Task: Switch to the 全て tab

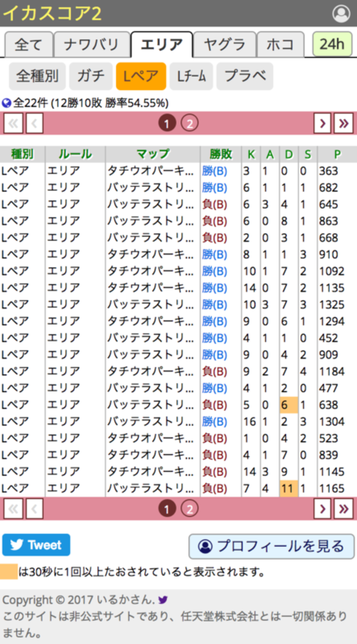Action: point(29,44)
